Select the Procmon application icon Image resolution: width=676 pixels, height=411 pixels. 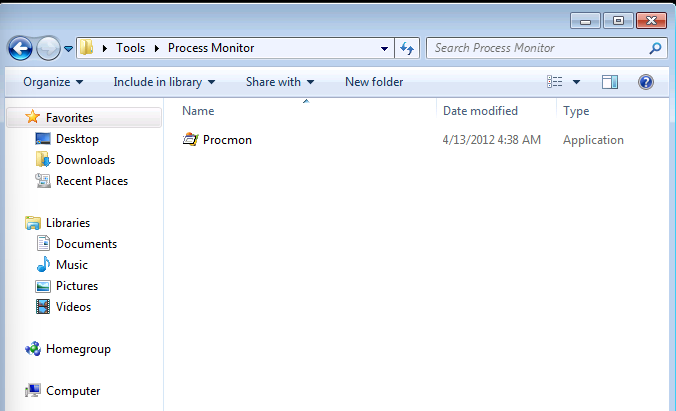click(190, 140)
